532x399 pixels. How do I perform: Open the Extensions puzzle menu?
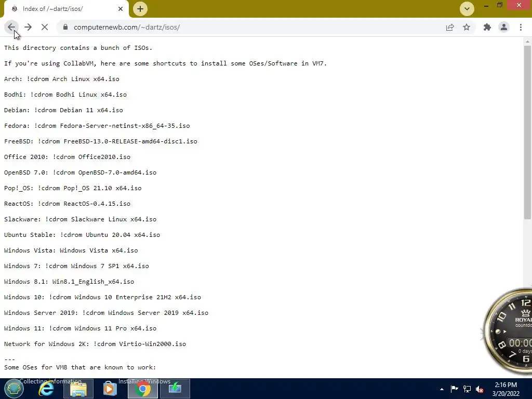coord(487,27)
